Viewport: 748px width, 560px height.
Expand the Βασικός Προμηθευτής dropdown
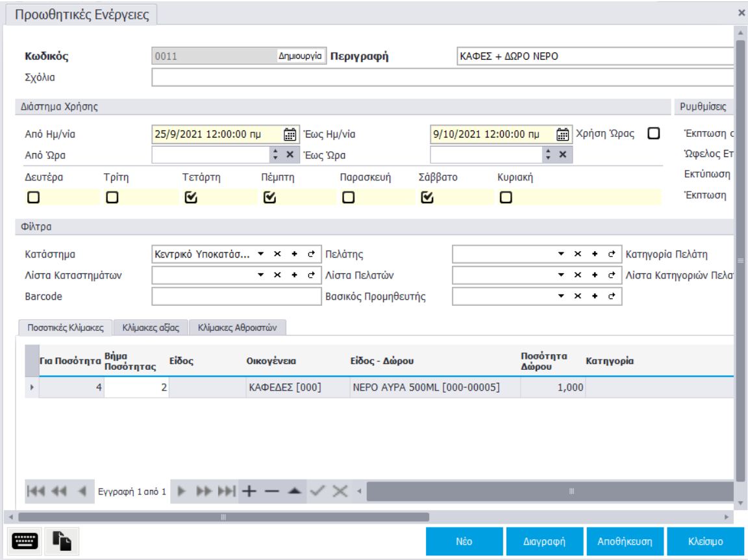coord(560,297)
